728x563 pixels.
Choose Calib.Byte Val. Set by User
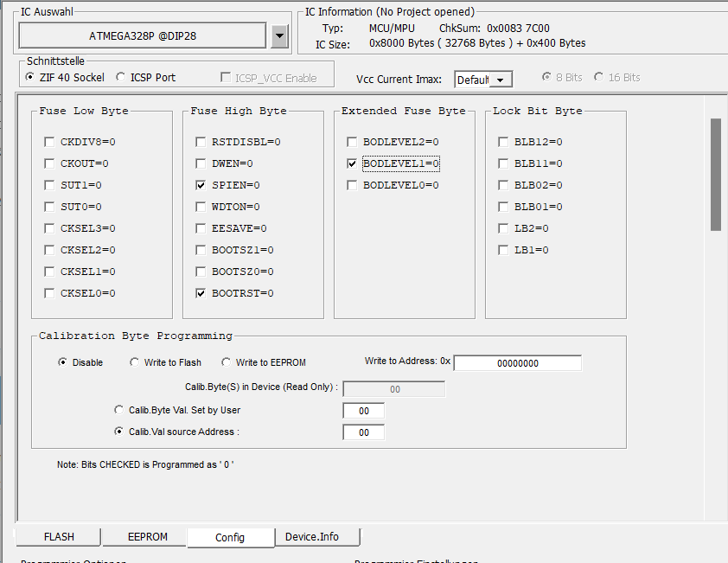pyautogui.click(x=119, y=410)
